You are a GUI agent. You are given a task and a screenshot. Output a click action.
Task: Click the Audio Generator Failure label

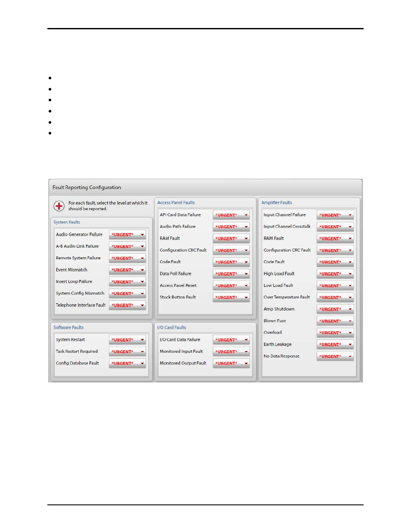79,234
